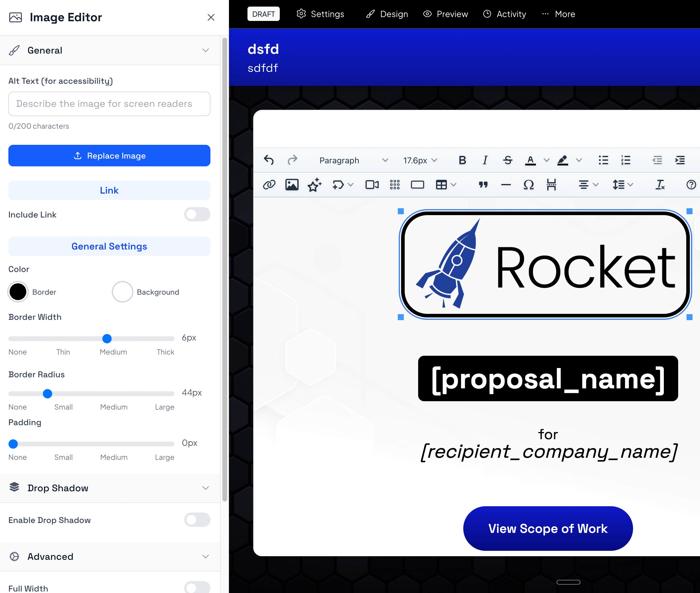The height and width of the screenshot is (593, 700).
Task: Insert a blockquote from the toolbar
Action: [x=483, y=185]
